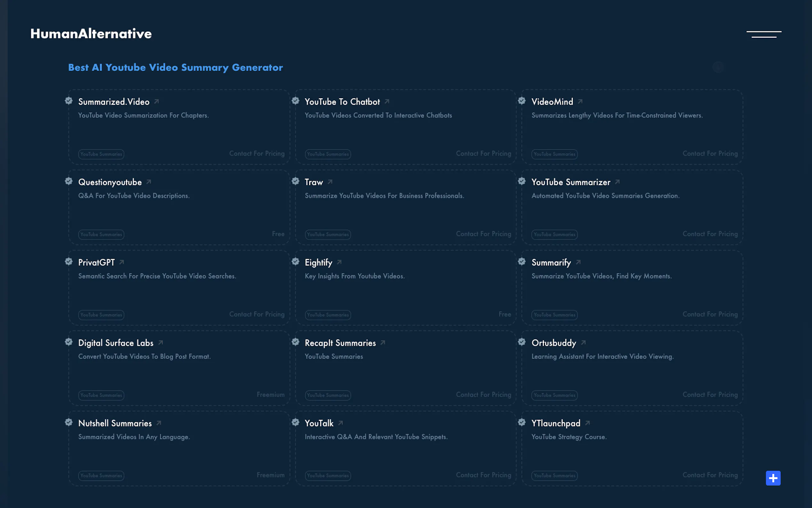Open the RecapIt Summaries title link
812x508 pixels.
[x=340, y=343]
